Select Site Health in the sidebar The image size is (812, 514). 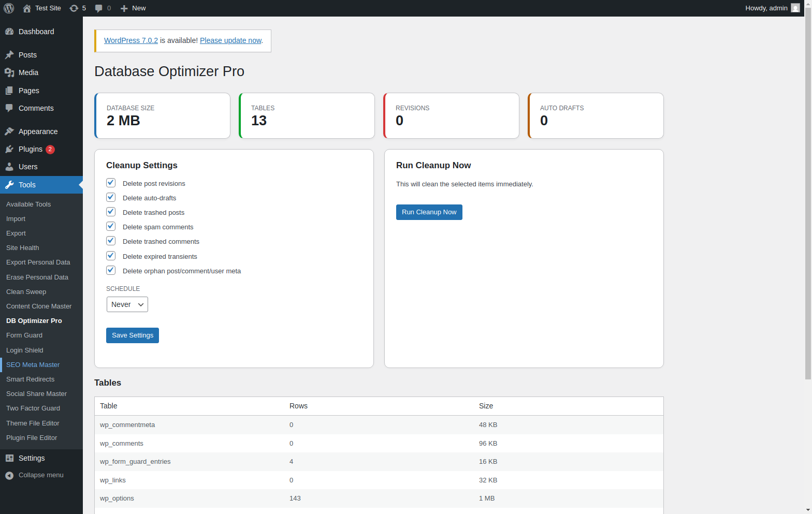23,248
